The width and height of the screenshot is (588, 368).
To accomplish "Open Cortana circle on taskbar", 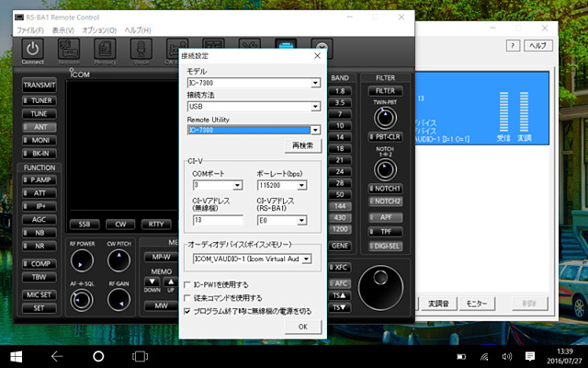I will coord(98,356).
